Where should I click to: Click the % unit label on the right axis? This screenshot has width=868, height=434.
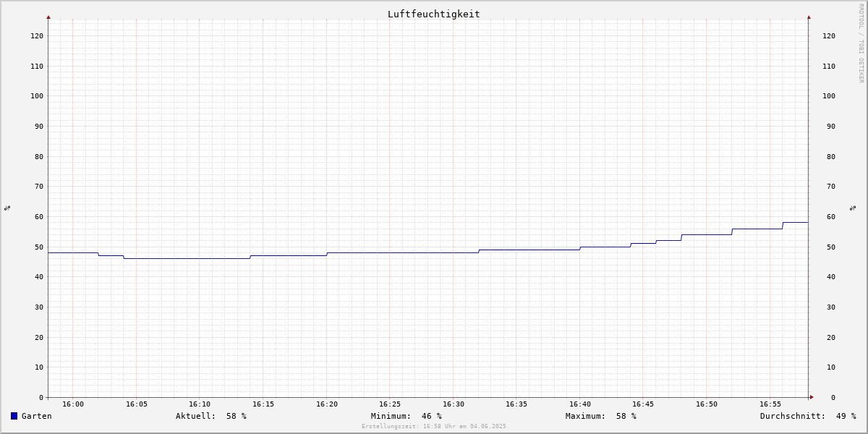(x=854, y=208)
